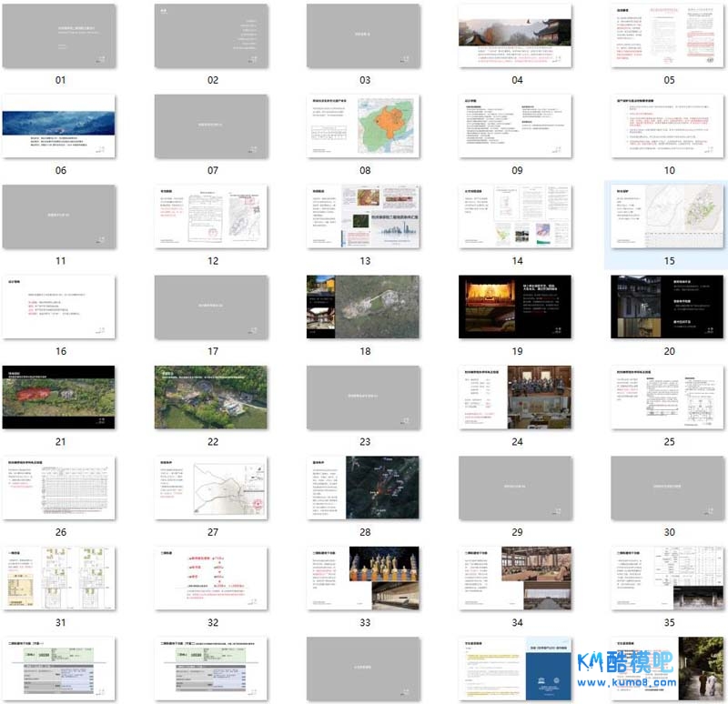Click the highlighted slide 15 thumbnail
Viewport: 728px width, 704px height.
(x=667, y=216)
